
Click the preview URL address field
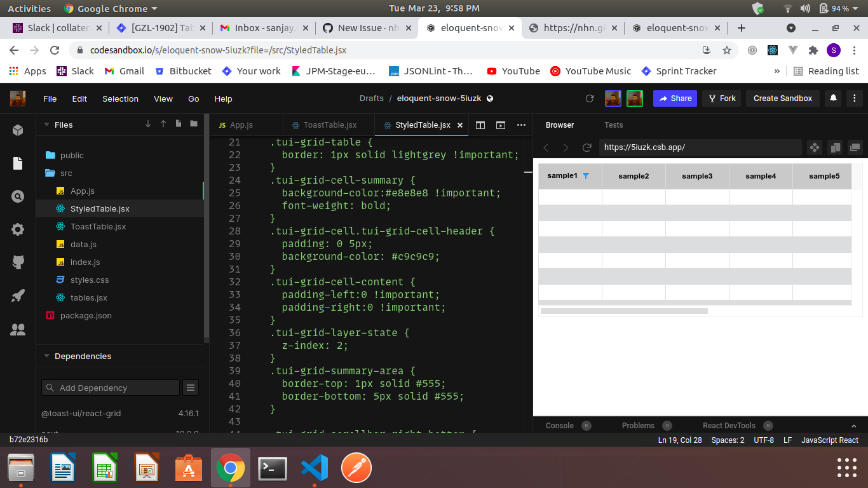pyautogui.click(x=699, y=147)
